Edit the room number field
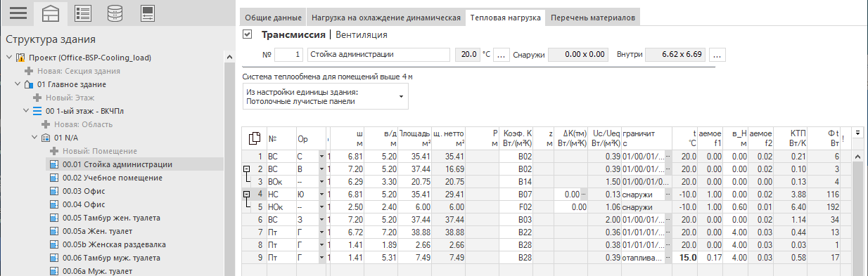 pyautogui.click(x=290, y=54)
